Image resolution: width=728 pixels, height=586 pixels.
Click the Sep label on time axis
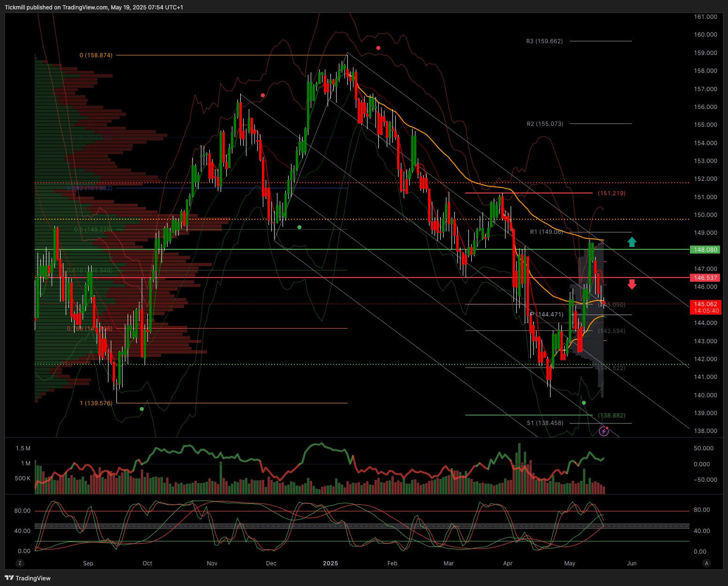click(88, 563)
